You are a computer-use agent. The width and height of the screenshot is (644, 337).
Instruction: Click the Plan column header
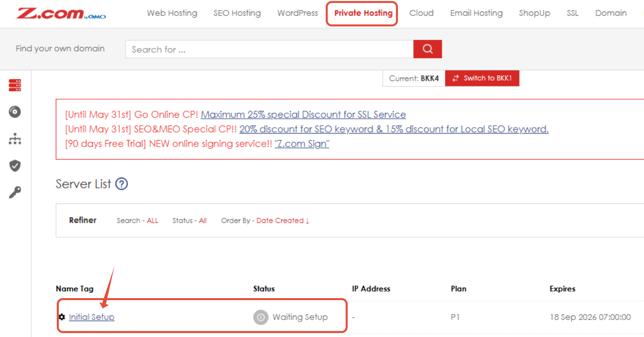pyautogui.click(x=458, y=289)
